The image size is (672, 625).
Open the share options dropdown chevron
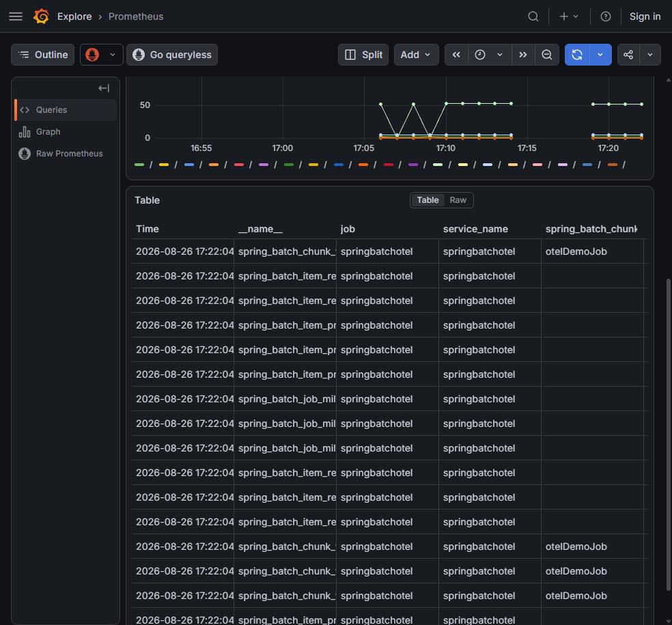pos(650,55)
